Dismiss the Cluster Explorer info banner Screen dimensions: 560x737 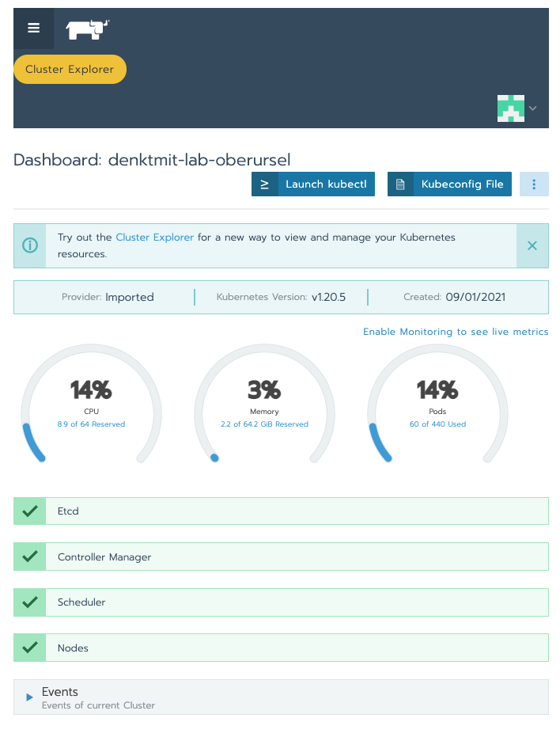click(532, 245)
